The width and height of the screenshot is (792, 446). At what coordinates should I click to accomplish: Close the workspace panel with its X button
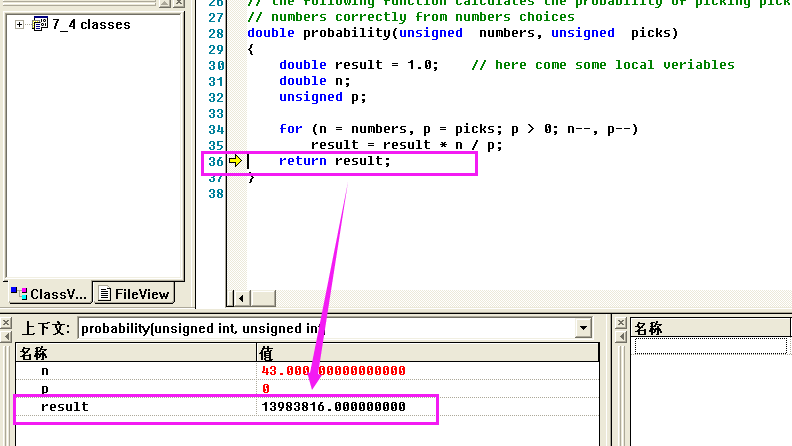click(x=179, y=3)
